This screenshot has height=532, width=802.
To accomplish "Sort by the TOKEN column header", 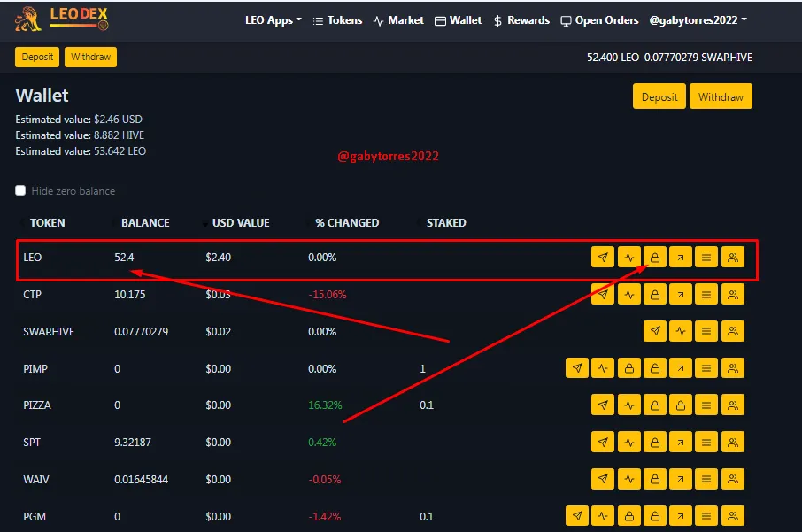I will (47, 222).
